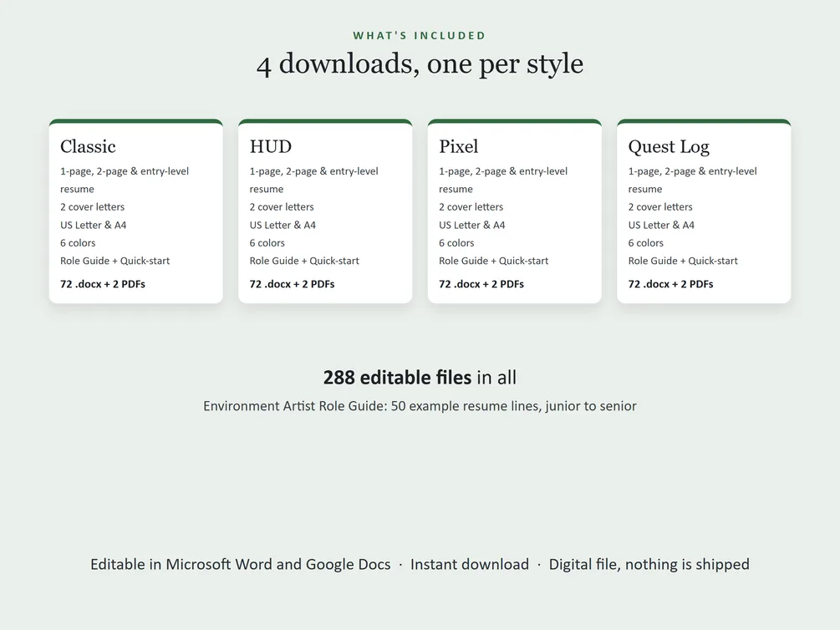Click '6 colors' in the HUD card
This screenshot has height=630, width=840.
click(267, 242)
